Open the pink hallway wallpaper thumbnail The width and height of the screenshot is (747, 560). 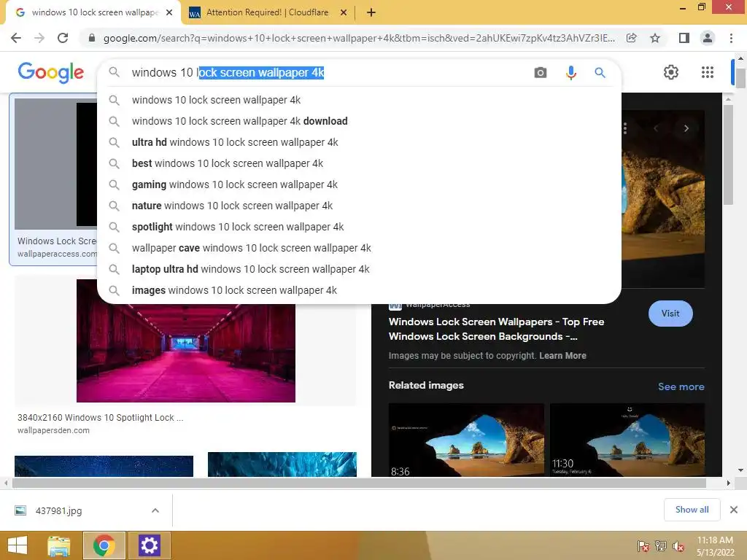point(186,341)
